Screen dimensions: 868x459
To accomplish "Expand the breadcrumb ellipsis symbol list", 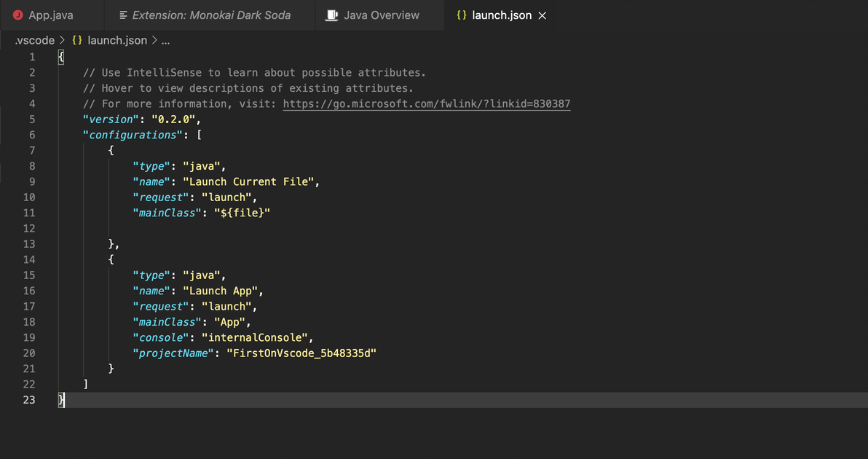I will (x=165, y=41).
